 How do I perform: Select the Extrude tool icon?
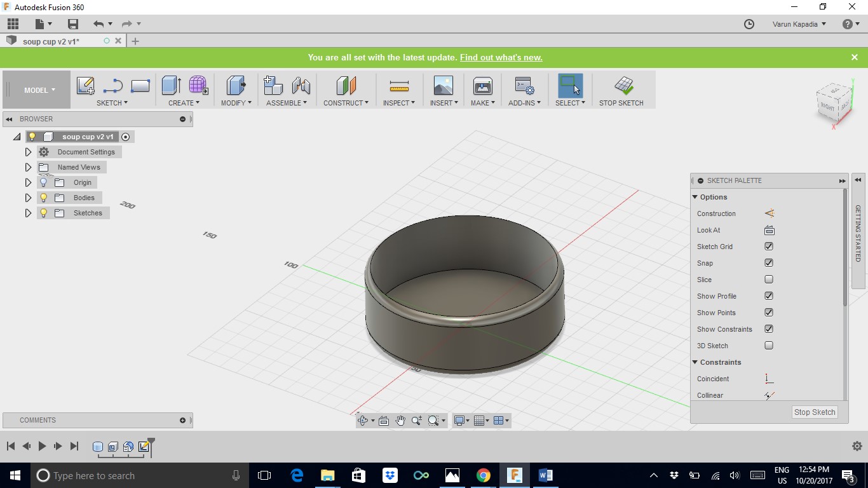[172, 85]
